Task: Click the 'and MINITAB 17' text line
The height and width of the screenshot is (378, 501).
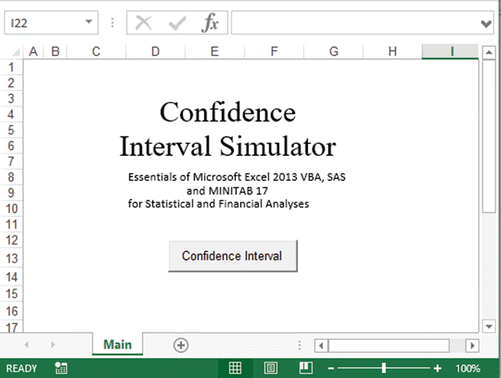Action: tap(227, 191)
